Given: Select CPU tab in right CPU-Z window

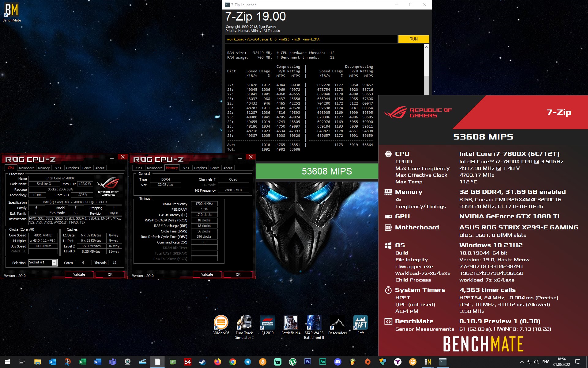Looking at the screenshot, I should tap(139, 168).
